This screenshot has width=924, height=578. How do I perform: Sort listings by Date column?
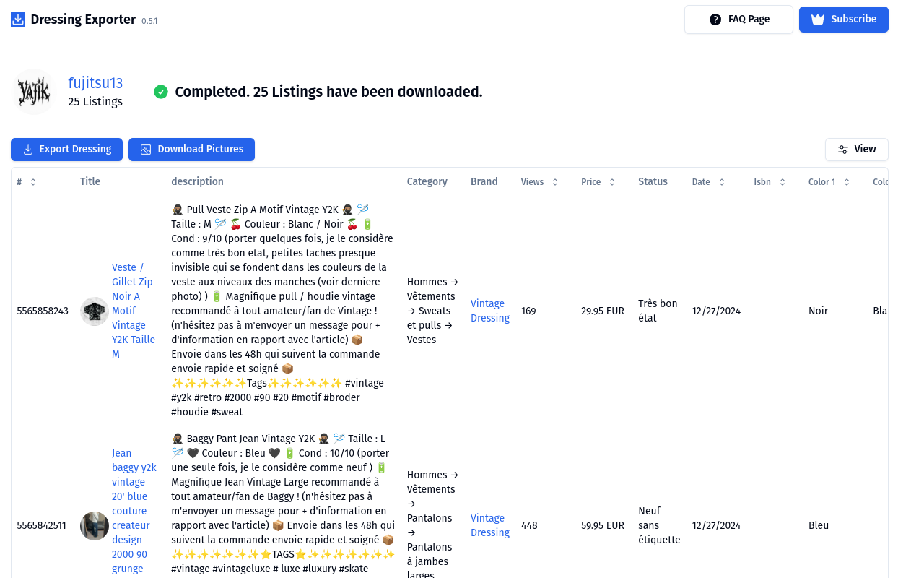tap(722, 182)
